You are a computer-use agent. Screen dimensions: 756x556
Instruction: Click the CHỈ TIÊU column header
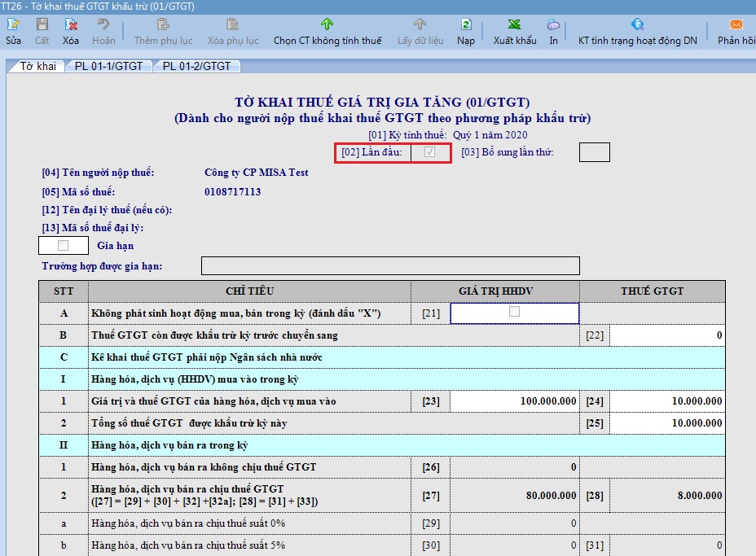pos(250,291)
